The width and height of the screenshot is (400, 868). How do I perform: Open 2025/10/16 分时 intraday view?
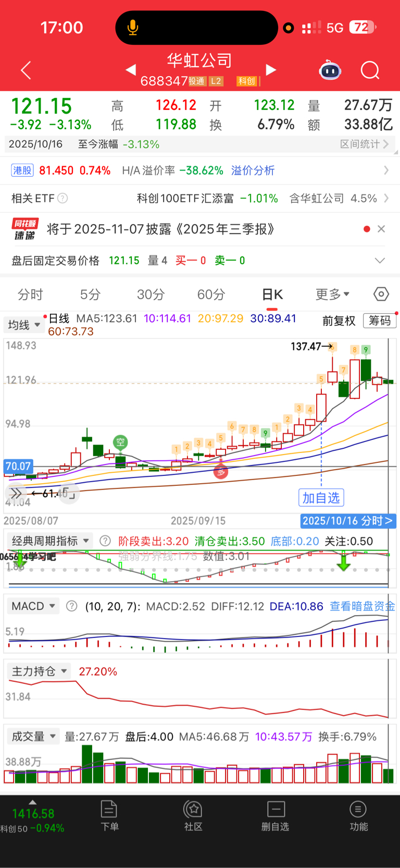348,521
